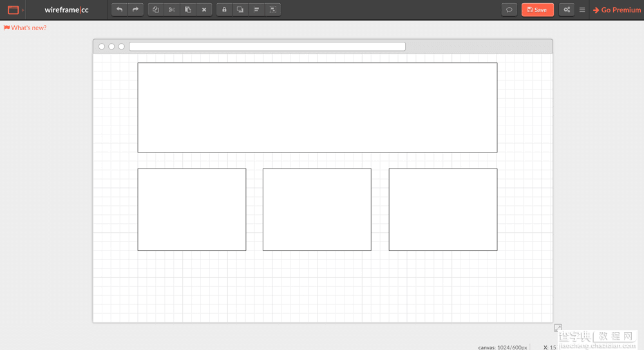Open the align elements tool

pyautogui.click(x=256, y=10)
